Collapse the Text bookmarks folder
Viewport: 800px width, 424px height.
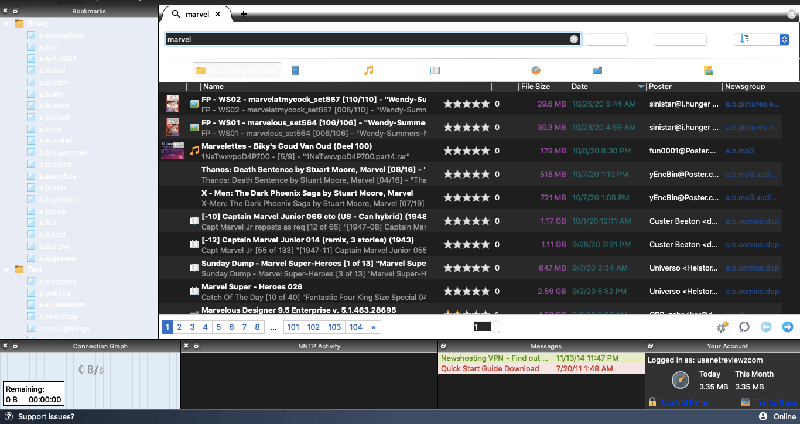(6, 269)
